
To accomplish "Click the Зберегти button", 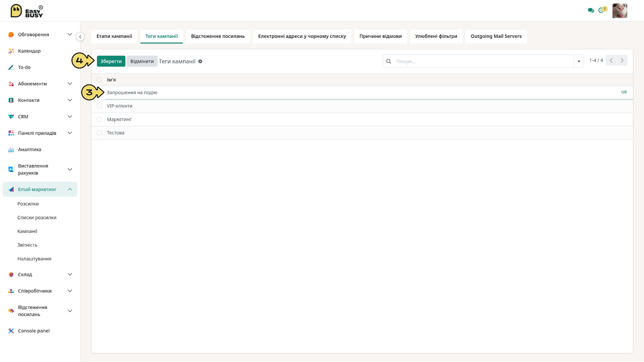I will click(111, 61).
